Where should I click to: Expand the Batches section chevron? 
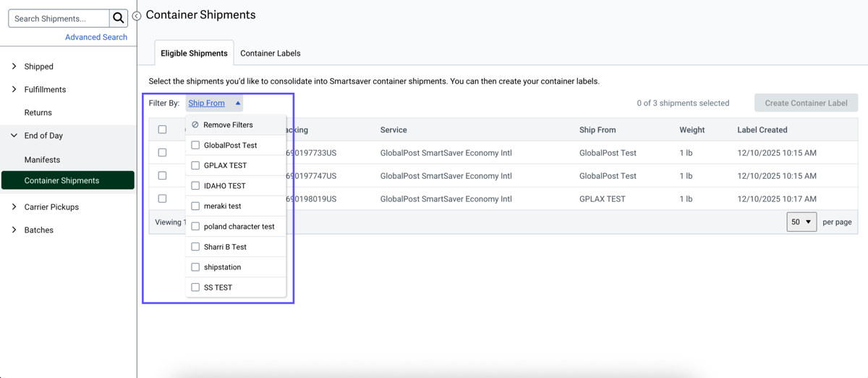coord(14,230)
